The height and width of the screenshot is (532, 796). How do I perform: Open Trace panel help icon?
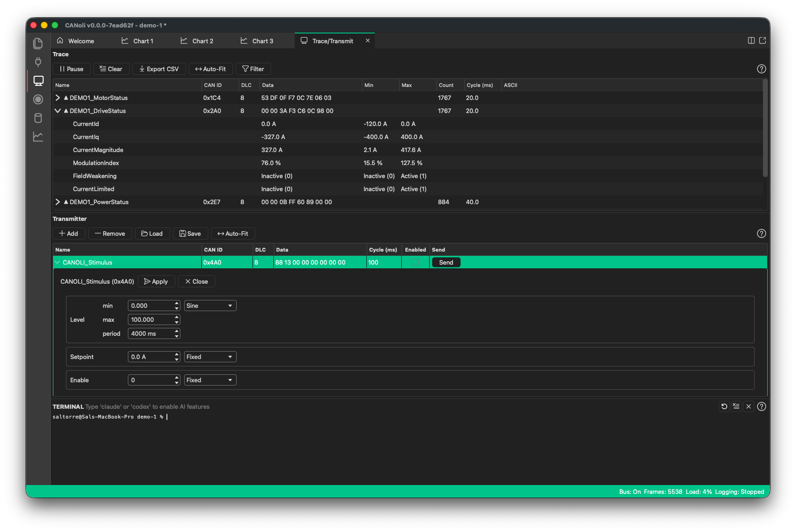click(x=761, y=69)
